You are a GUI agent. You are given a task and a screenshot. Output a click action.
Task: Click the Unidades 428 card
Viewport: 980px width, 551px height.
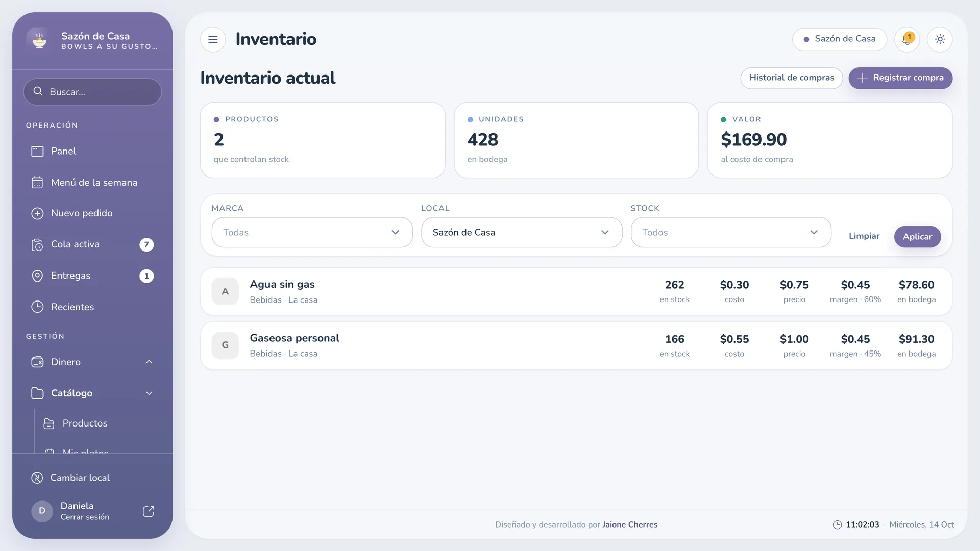(x=576, y=140)
